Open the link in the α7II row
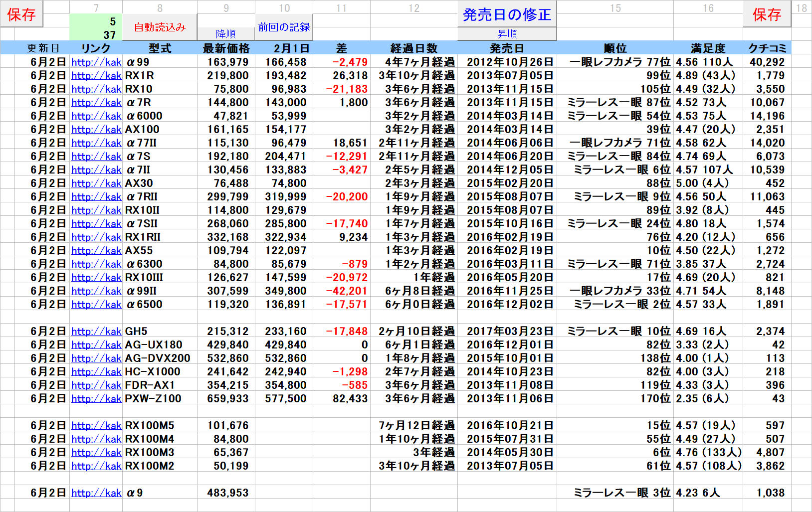The height and width of the screenshot is (512, 812). tap(96, 170)
